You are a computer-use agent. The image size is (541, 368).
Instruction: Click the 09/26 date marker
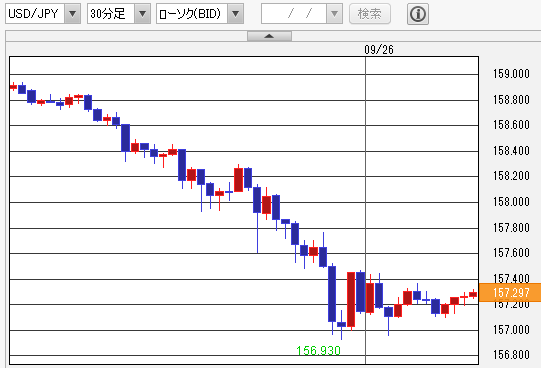(379, 50)
